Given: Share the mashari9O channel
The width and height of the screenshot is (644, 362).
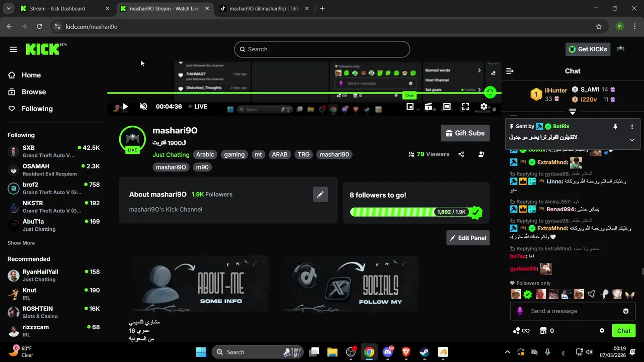Looking at the screenshot, I should coord(461,154).
